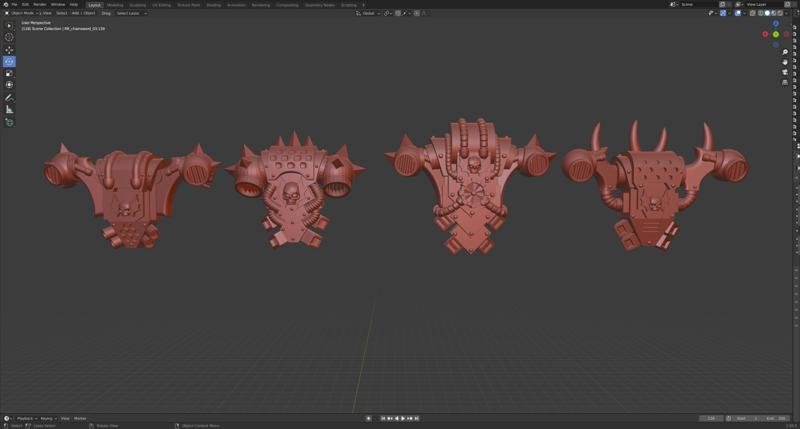
Task: Toggle auto keying record button
Action: (x=368, y=418)
